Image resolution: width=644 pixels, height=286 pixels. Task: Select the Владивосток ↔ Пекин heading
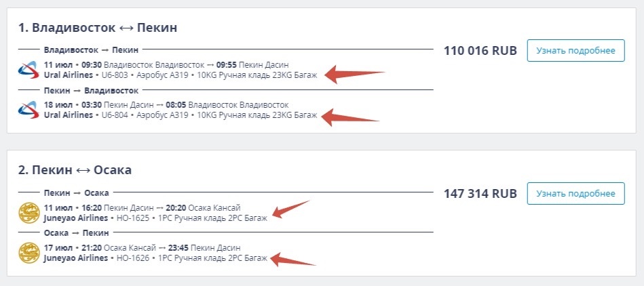[x=98, y=28]
